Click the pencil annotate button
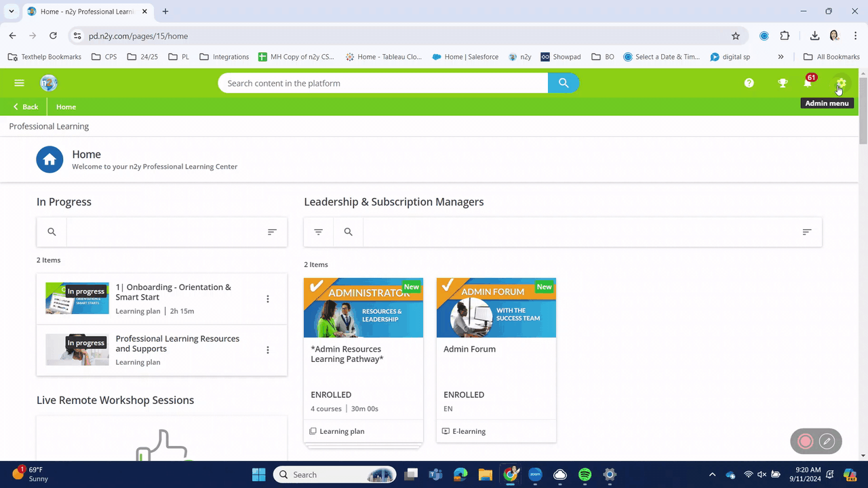The height and width of the screenshot is (488, 868). (x=827, y=441)
